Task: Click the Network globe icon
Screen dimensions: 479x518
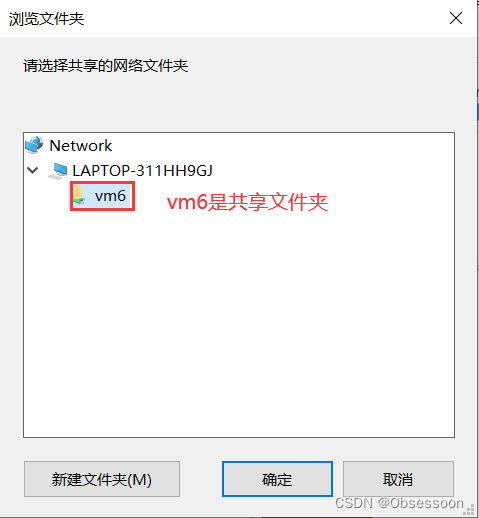Action: (x=34, y=145)
